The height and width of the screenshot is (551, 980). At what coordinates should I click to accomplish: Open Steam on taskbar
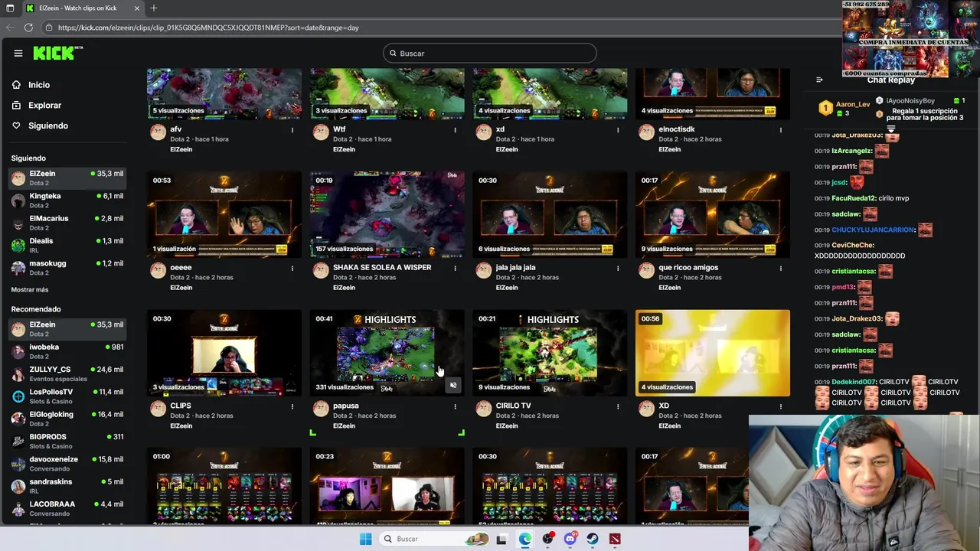click(593, 539)
